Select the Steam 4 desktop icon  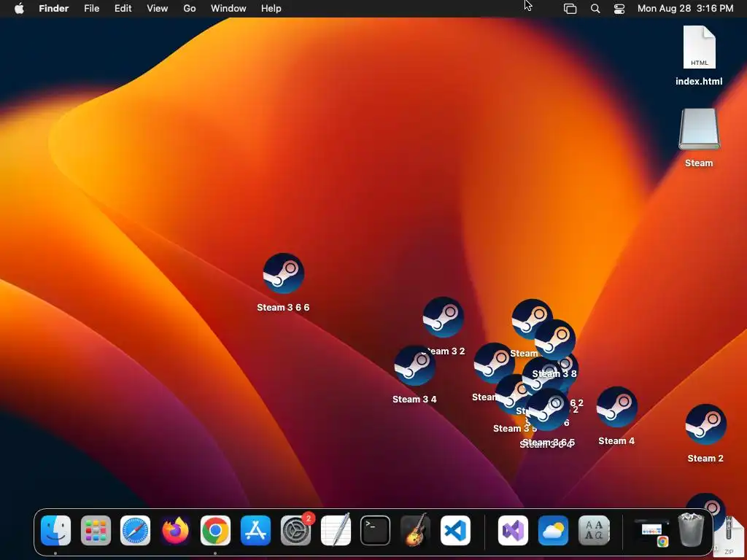click(x=616, y=407)
